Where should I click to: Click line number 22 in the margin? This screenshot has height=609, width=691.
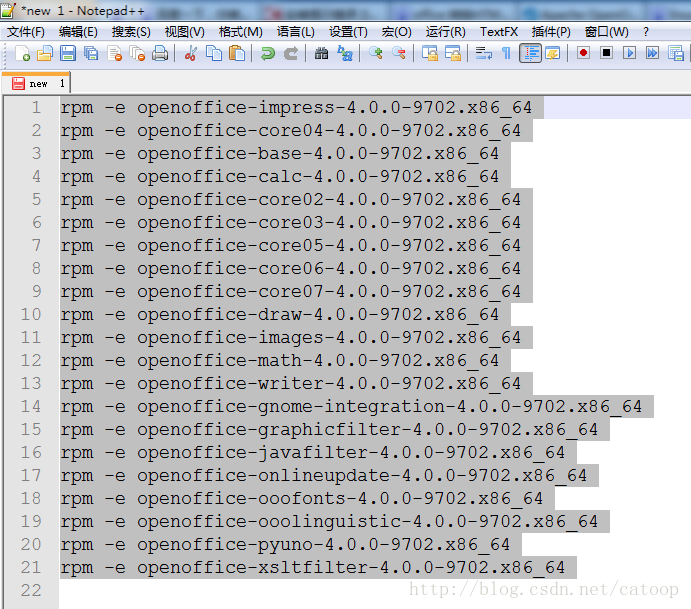(x=31, y=590)
